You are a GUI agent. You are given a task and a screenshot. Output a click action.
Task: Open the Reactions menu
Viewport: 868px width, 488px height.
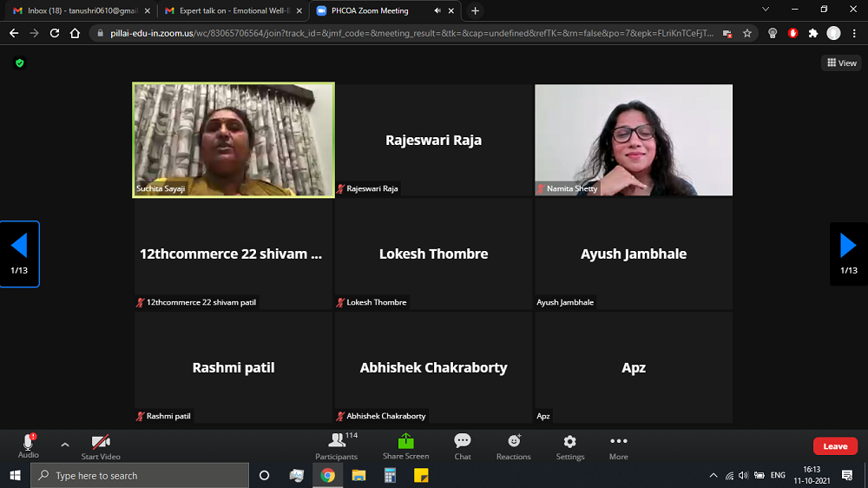pos(513,446)
